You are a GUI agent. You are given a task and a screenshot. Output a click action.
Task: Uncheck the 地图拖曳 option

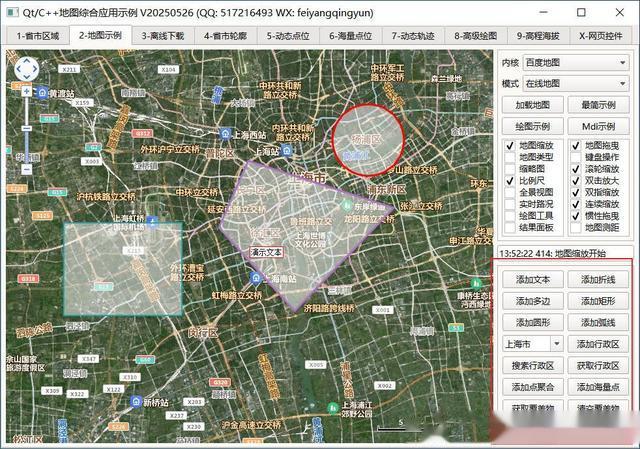pos(576,145)
